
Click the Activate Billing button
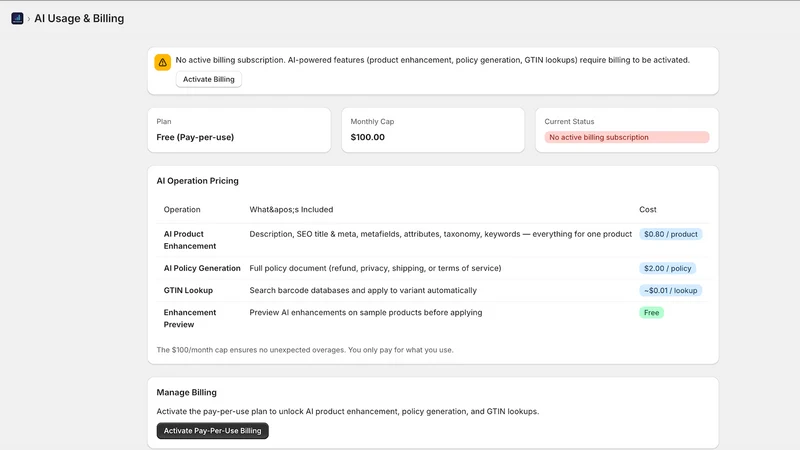(209, 79)
